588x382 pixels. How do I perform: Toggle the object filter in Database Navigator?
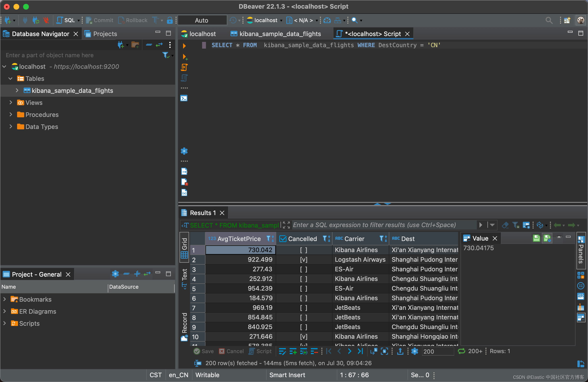[165, 55]
